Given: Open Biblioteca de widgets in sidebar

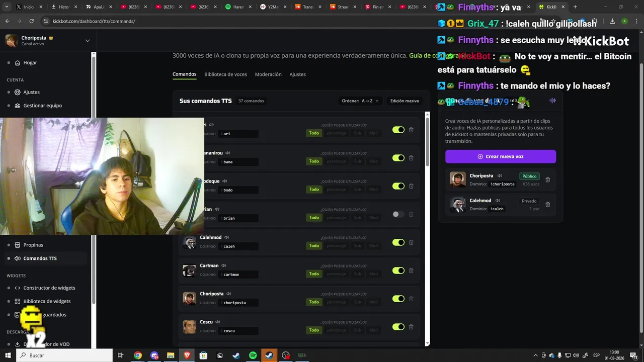Looking at the screenshot, I should pos(46,301).
